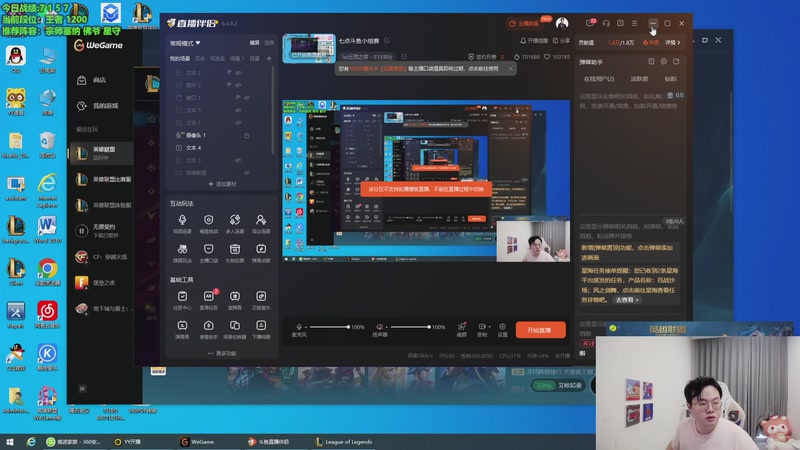Expand the 常规模式 mode dropdown

pos(185,43)
